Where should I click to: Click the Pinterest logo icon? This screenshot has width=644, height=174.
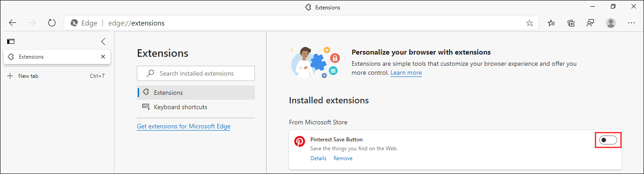tap(300, 141)
